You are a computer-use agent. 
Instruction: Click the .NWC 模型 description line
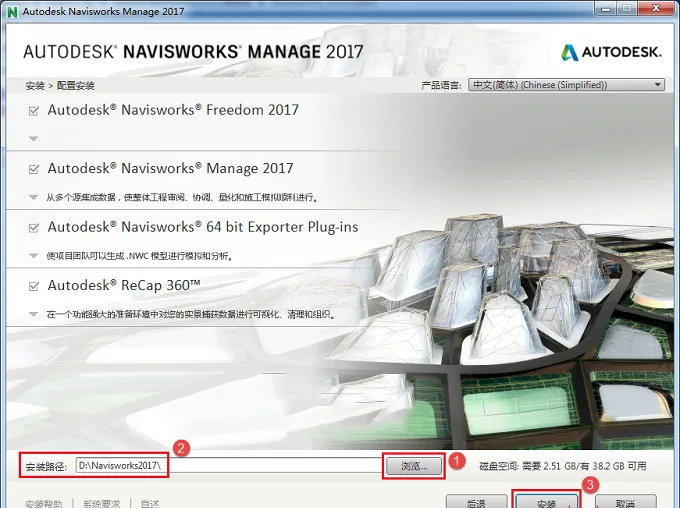click(140, 256)
